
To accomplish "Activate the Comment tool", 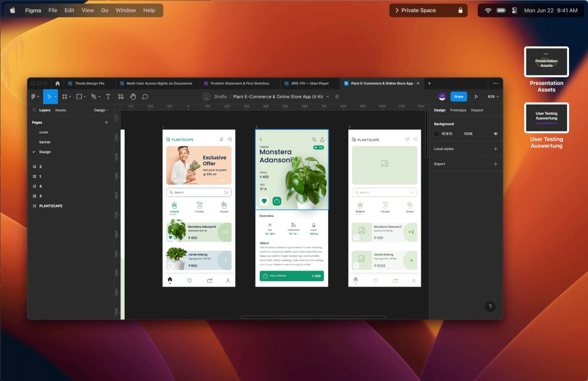I will 145,96.
